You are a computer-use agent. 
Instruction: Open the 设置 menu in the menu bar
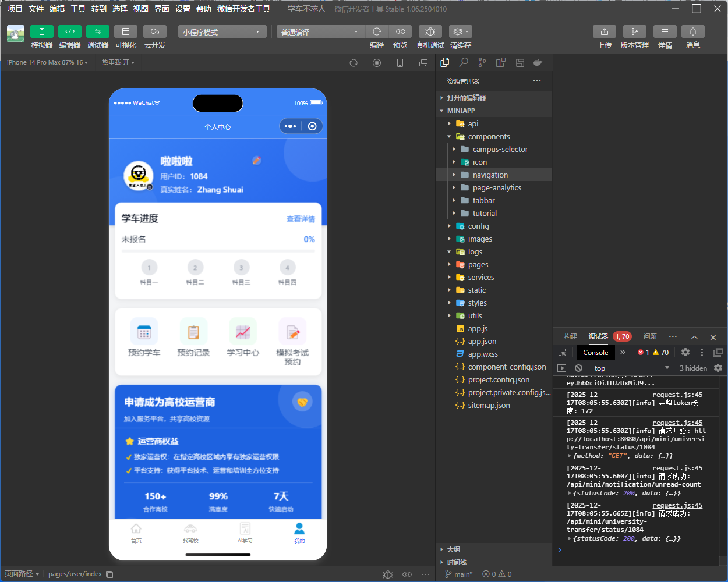(182, 9)
